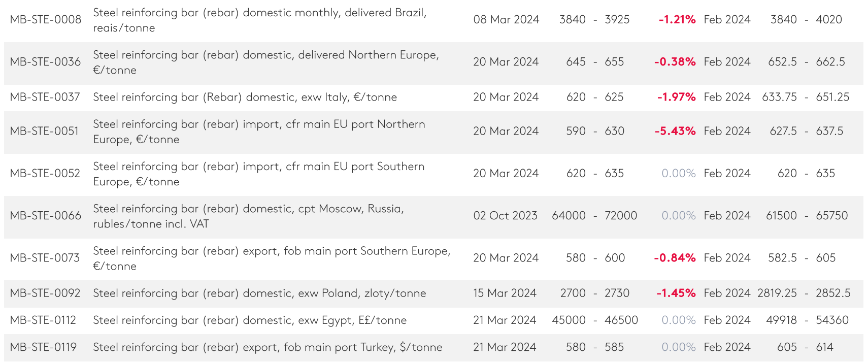This screenshot has width=868, height=363.
Task: Open the rebar delivered Brazil description
Action: [259, 20]
